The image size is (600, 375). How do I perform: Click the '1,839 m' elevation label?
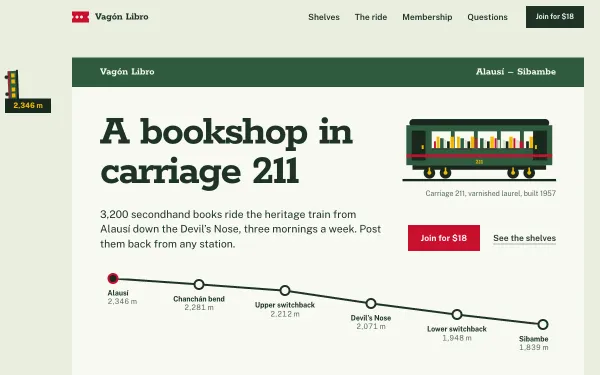pos(534,347)
